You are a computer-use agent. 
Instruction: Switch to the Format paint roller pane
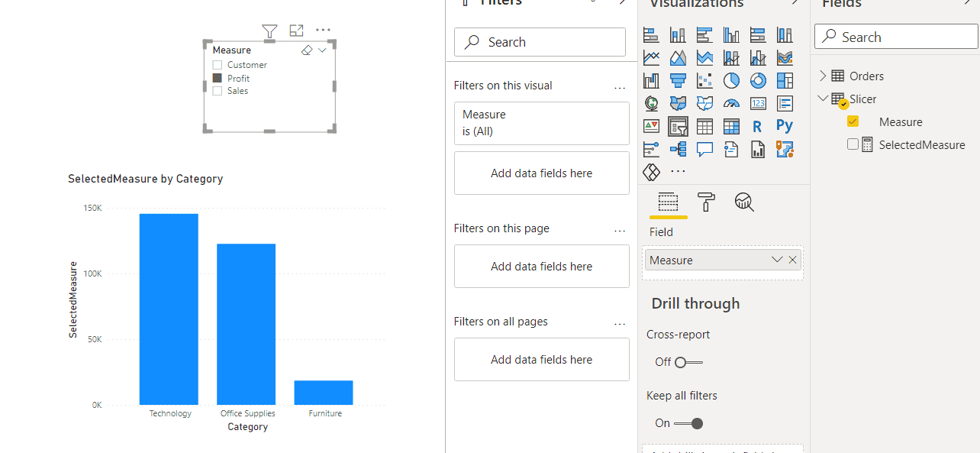tap(705, 202)
